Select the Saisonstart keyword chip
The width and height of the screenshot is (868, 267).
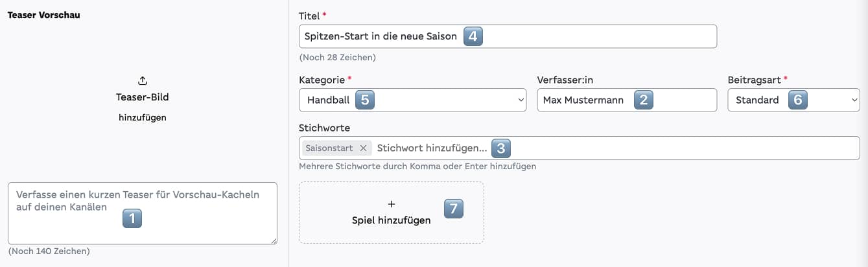[329, 148]
